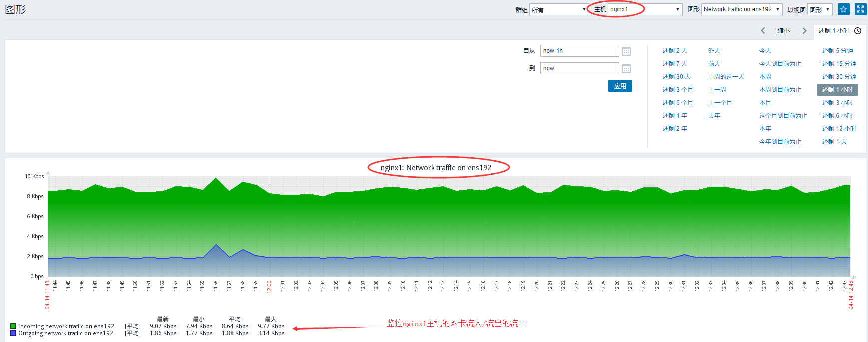This screenshot has height=342, width=868.
Task: Select the 还剩 1 小时 time selector tab
Action: (x=834, y=31)
